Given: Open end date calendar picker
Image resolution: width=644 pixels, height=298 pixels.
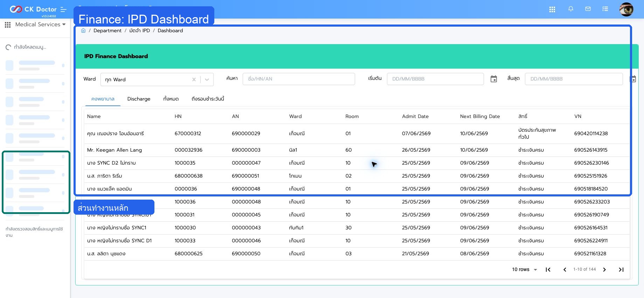Looking at the screenshot, I should tap(633, 79).
